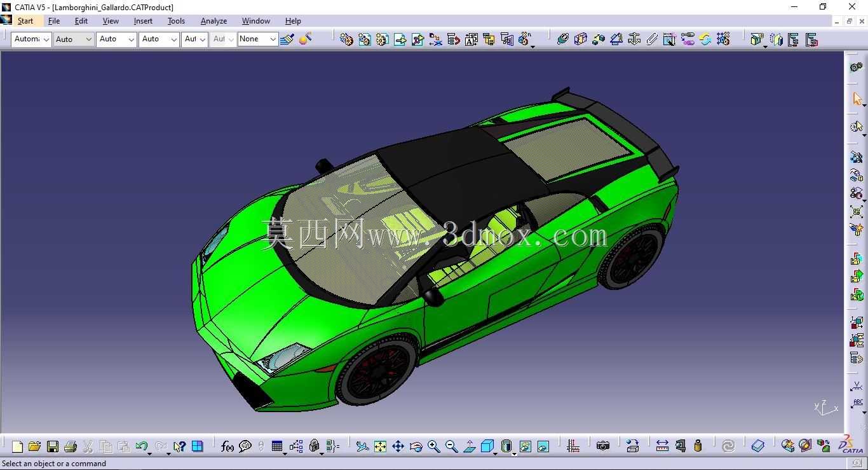Click the What's This help icon
This screenshot has height=470, width=868.
pos(179,446)
